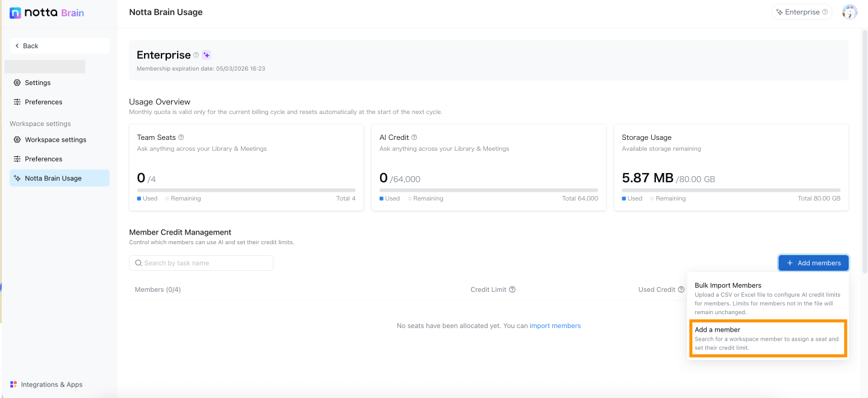The width and height of the screenshot is (868, 398).
Task: Click the Used Credit info icon
Action: coord(681,289)
